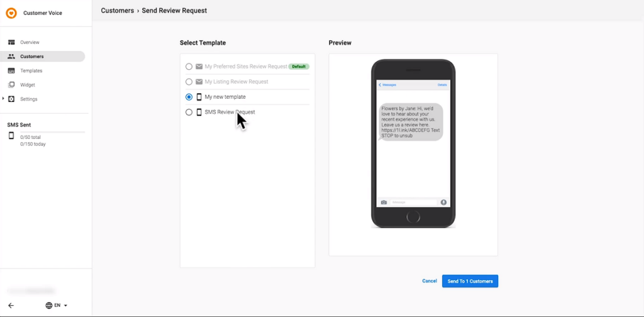This screenshot has height=317, width=644.
Task: Choose the My new template radio option
Action: click(189, 97)
